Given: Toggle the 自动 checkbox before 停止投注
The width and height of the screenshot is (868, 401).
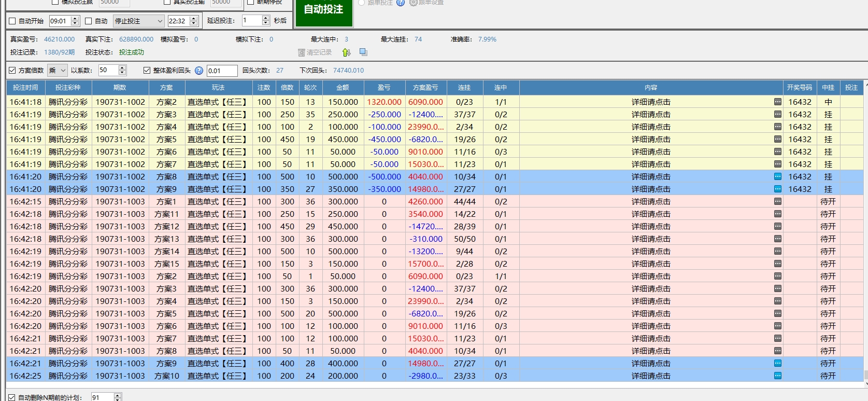Looking at the screenshot, I should click(x=89, y=21).
